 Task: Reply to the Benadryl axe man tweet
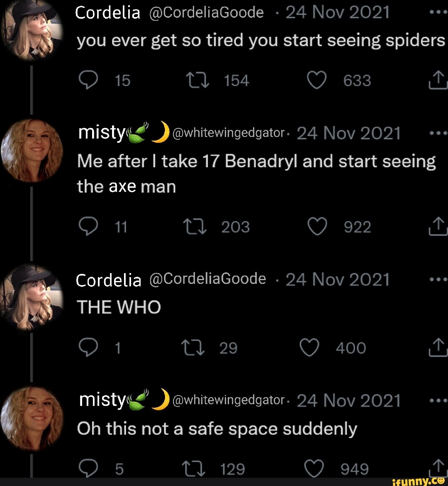86,227
